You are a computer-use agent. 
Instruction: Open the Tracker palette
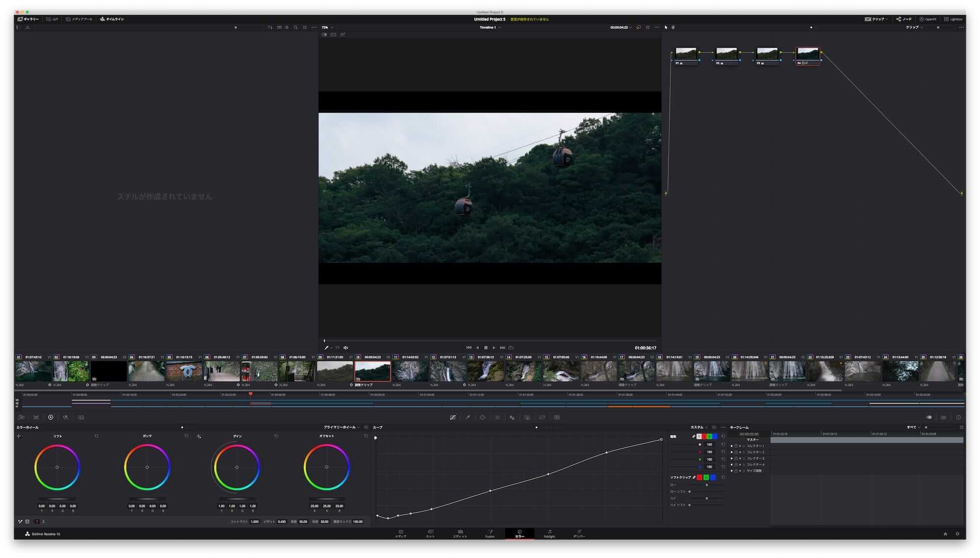(x=497, y=417)
